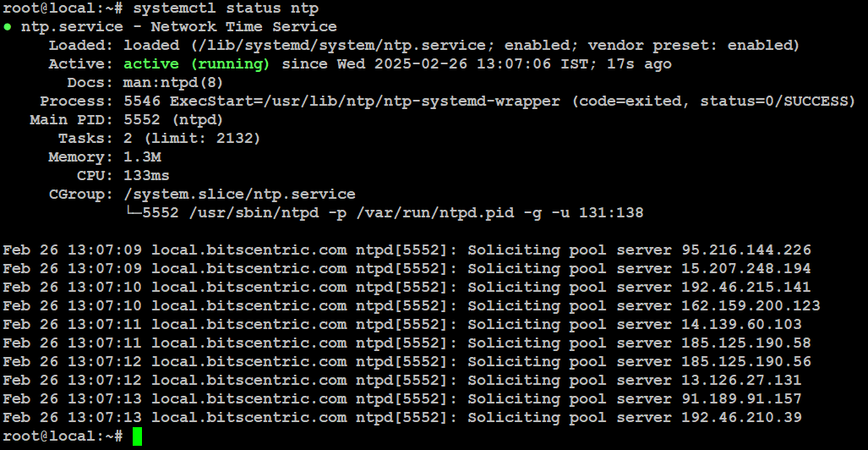The height and width of the screenshot is (450, 868).
Task: Click the CPU 133ms value
Action: coord(147,176)
